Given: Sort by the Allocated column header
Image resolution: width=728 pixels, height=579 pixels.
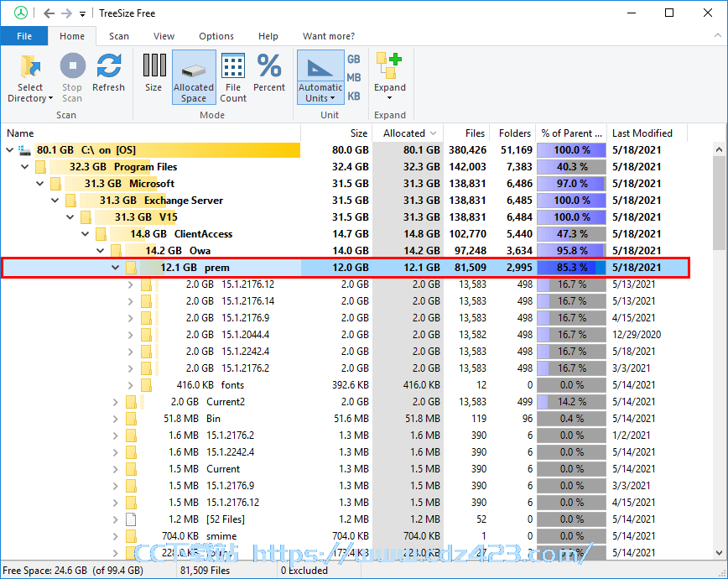Looking at the screenshot, I should click(x=408, y=133).
